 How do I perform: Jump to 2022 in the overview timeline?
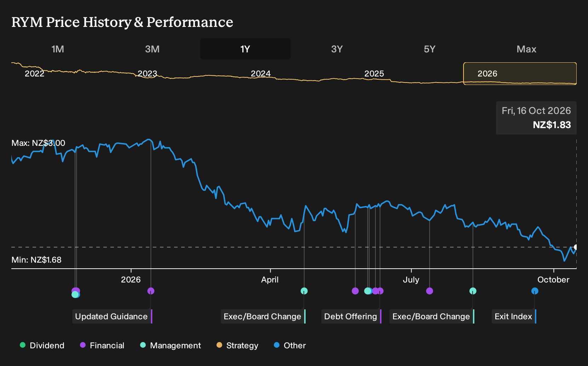click(34, 74)
